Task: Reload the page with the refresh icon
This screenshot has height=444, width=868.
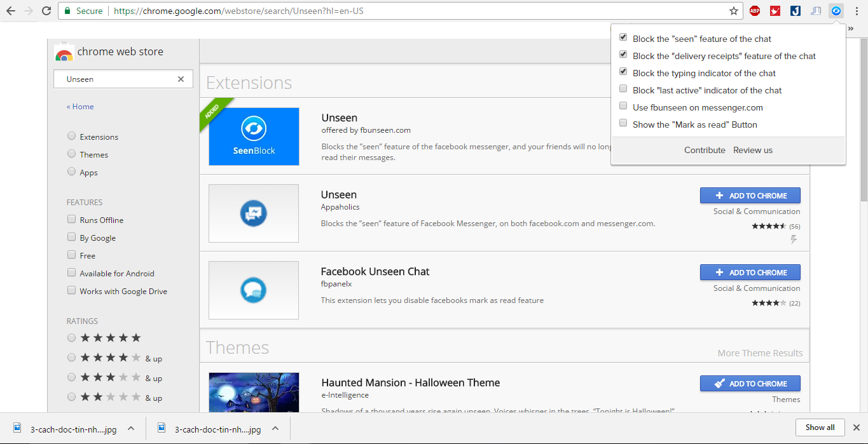Action: pos(46,11)
